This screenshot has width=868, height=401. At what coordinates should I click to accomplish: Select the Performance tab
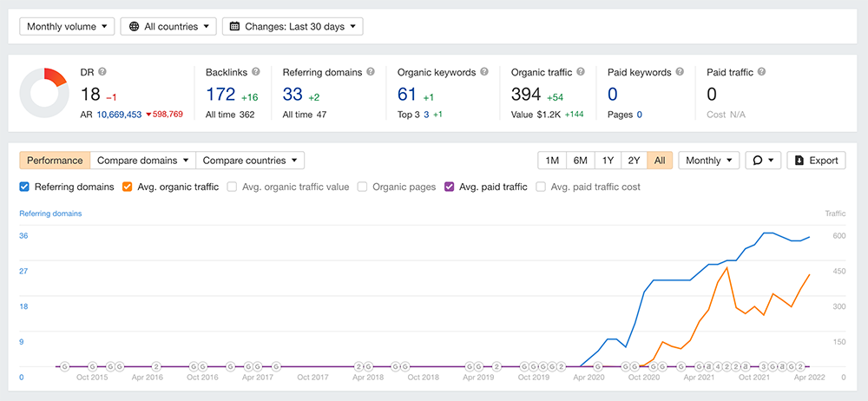(x=55, y=161)
